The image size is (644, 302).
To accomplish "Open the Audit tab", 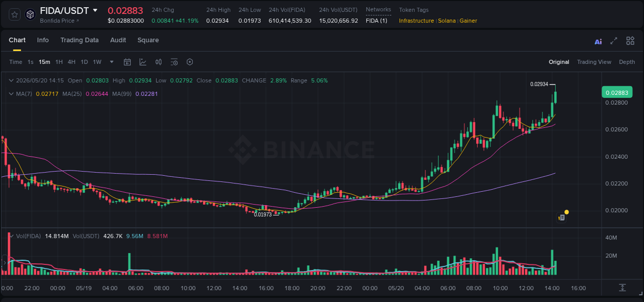I will pos(118,40).
